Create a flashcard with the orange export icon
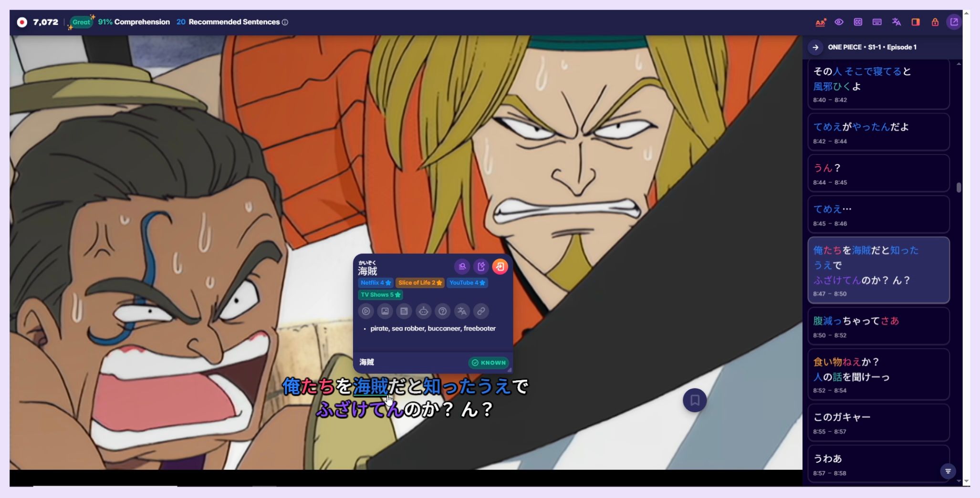Viewport: 980px width, 498px height. (500, 267)
